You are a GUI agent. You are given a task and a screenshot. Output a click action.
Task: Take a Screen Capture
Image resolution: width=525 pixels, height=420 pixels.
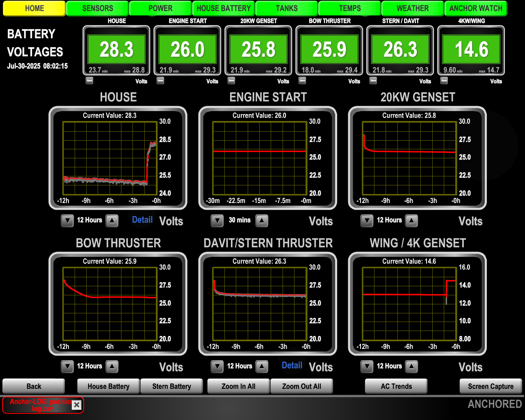click(x=491, y=386)
